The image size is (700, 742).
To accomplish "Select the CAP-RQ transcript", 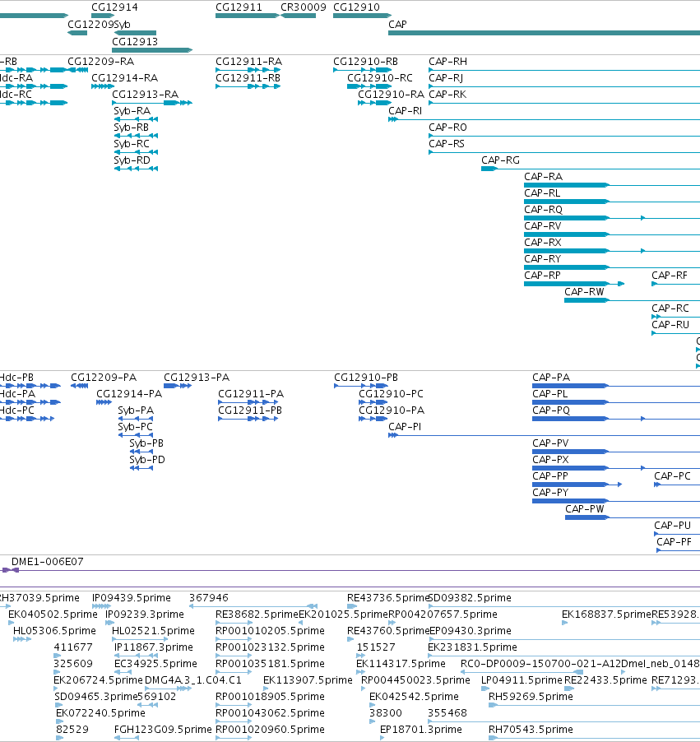I will (544, 209).
